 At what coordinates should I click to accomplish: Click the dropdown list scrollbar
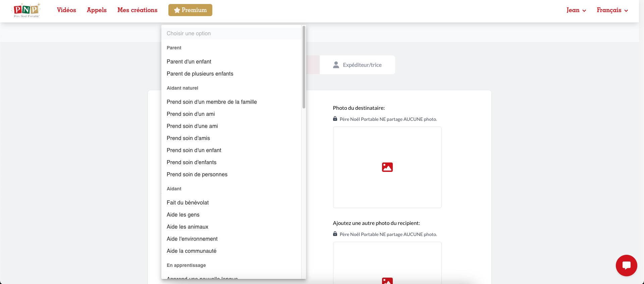(x=304, y=67)
